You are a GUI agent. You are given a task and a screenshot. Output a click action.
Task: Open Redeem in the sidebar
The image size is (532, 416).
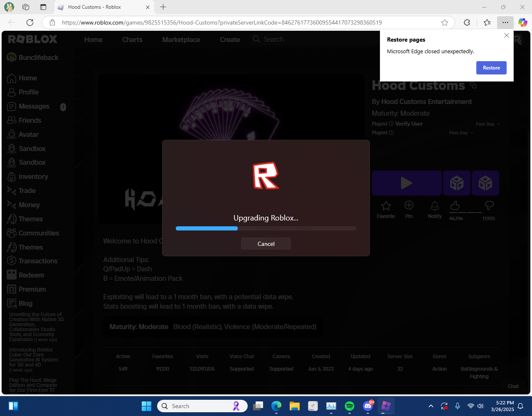pyautogui.click(x=25, y=275)
